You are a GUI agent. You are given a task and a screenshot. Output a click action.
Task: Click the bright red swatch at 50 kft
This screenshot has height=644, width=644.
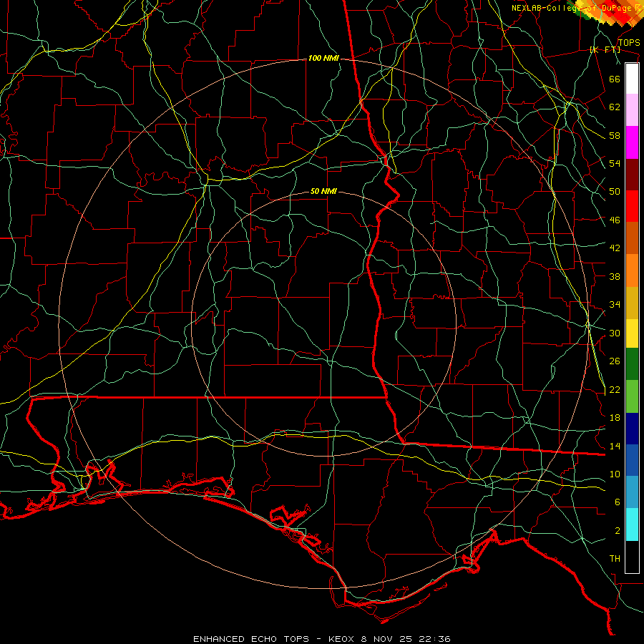coord(632,206)
